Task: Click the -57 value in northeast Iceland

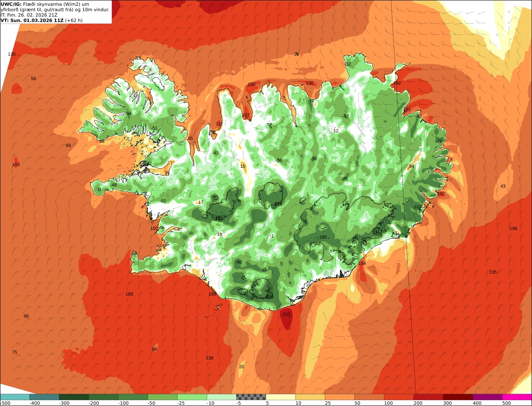Action: pyautogui.click(x=346, y=117)
